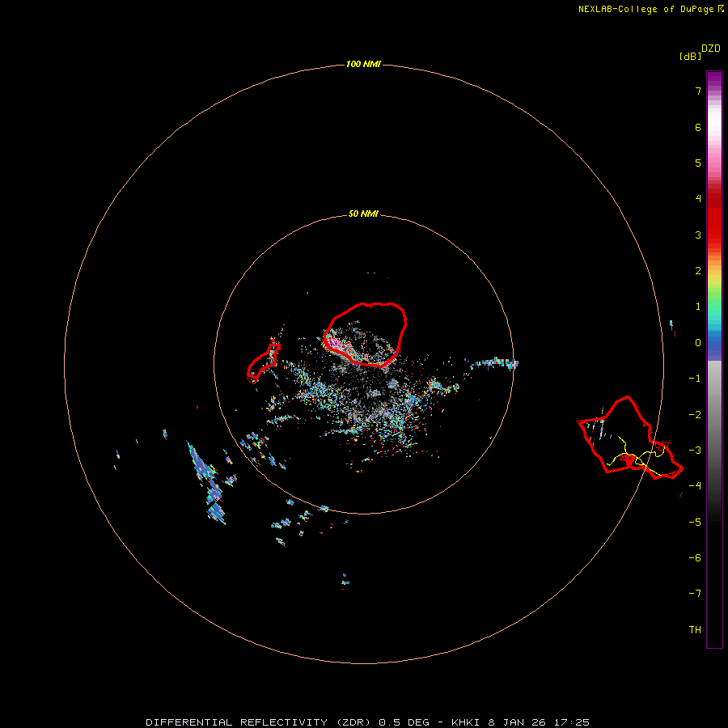The height and width of the screenshot is (728, 728).
Task: Click the DZD colorbar title
Action: pyautogui.click(x=711, y=49)
